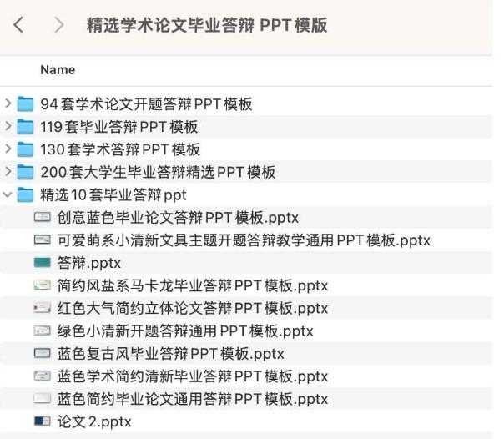Image resolution: width=504 pixels, height=439 pixels.
Task: Select 简约风盐系马卡龙毕业答辩PPT模板.pptx
Action: tap(193, 285)
